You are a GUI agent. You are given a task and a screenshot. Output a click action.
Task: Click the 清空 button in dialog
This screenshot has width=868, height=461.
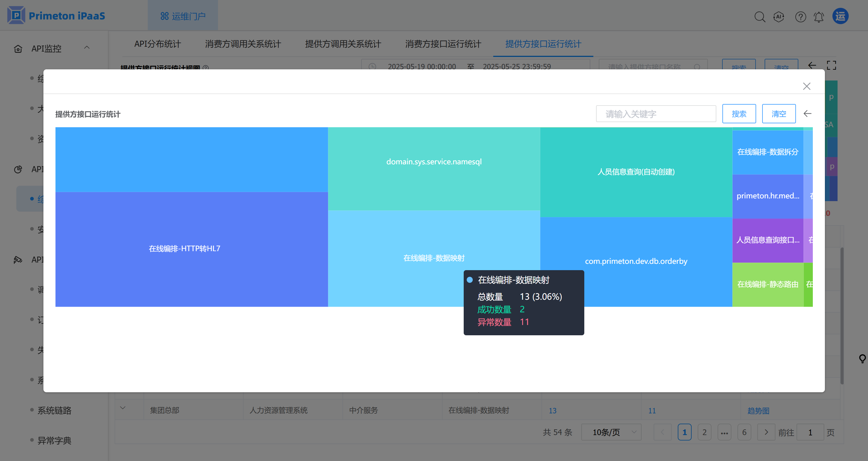coord(779,114)
